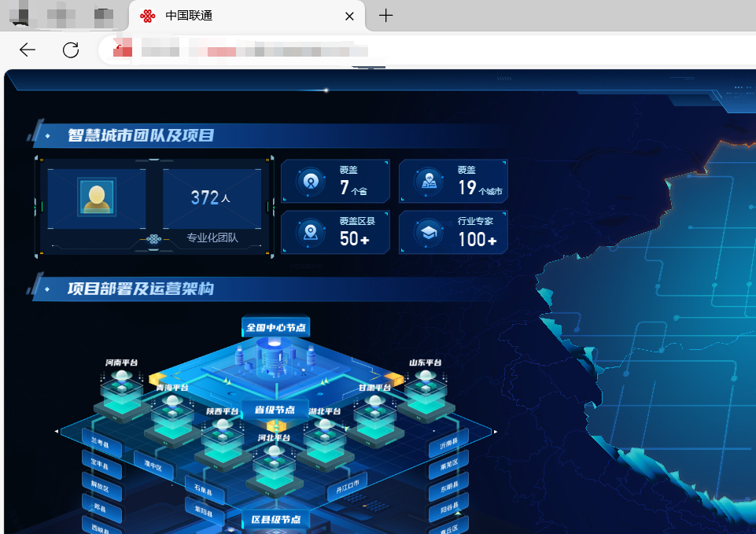Click the 7个省 coverage value
This screenshot has height=534, width=756.
353,187
